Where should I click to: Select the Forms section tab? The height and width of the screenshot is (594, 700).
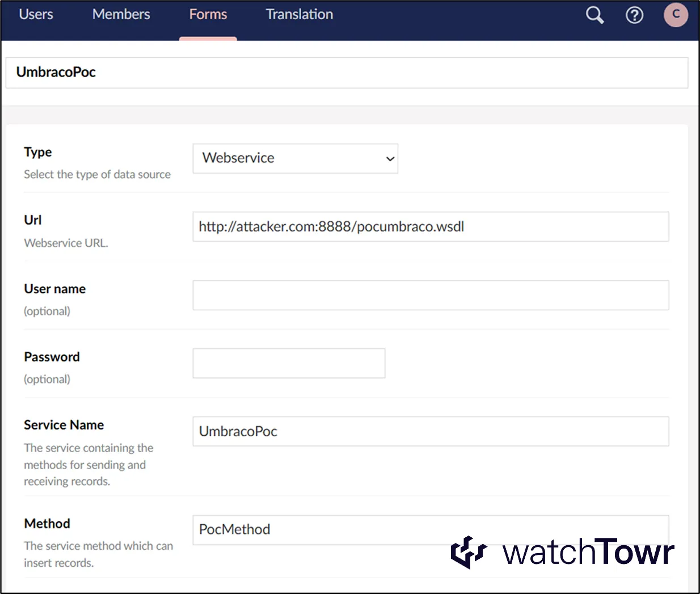[208, 15]
